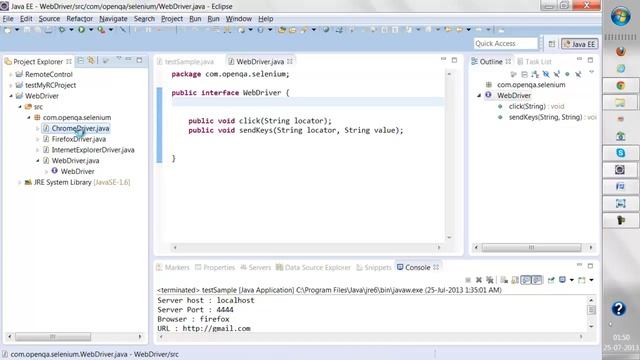Open Data Source Explorer tab
The width and height of the screenshot is (640, 360).
[313, 268]
